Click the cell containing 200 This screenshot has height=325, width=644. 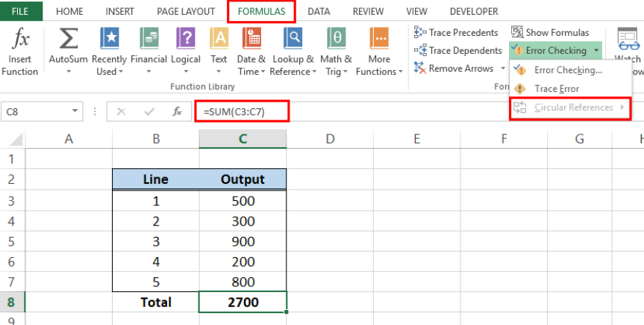coord(243,261)
